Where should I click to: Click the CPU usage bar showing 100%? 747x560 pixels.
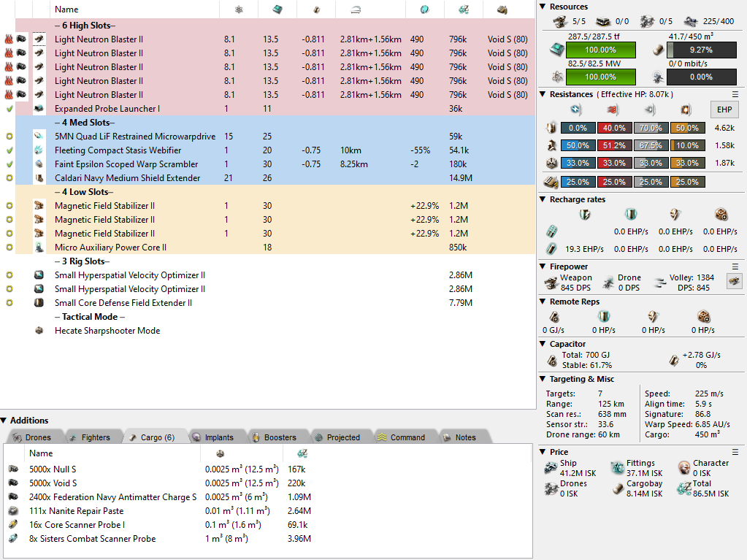click(x=600, y=77)
